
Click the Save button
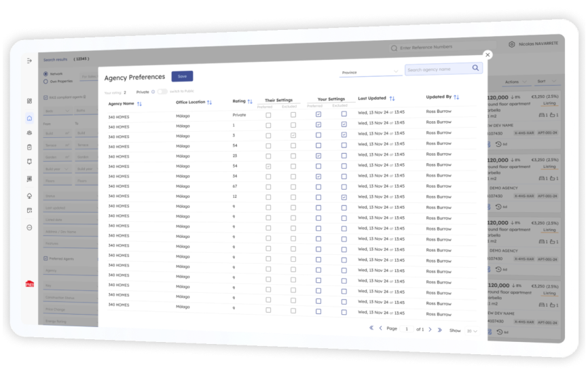tap(182, 76)
